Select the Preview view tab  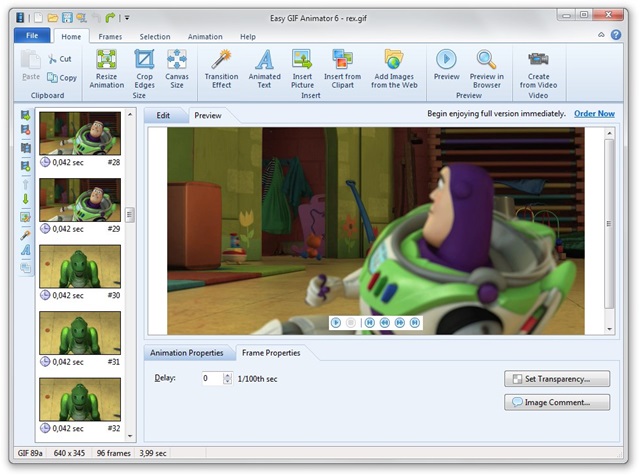click(208, 116)
